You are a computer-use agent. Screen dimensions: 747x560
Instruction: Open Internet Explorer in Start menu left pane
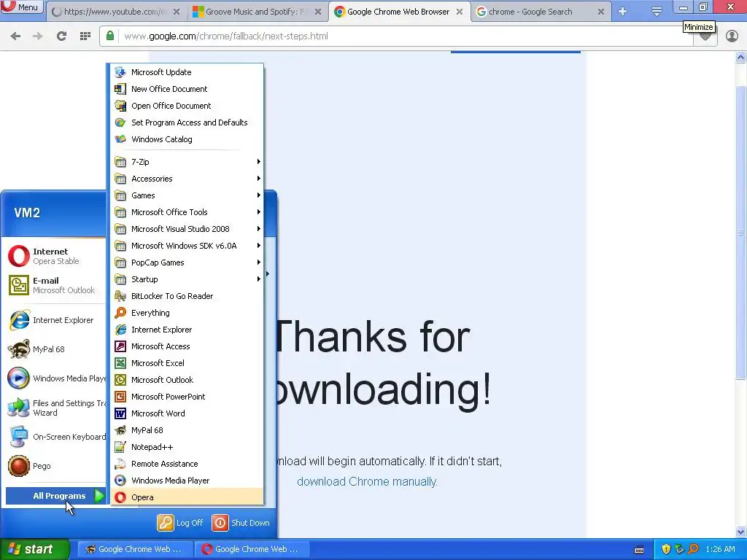(55, 320)
